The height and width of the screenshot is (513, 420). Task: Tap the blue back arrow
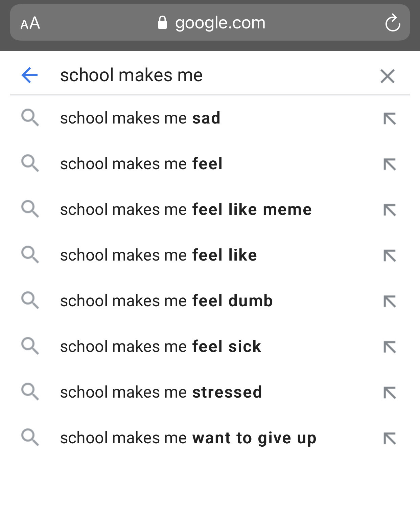(29, 75)
